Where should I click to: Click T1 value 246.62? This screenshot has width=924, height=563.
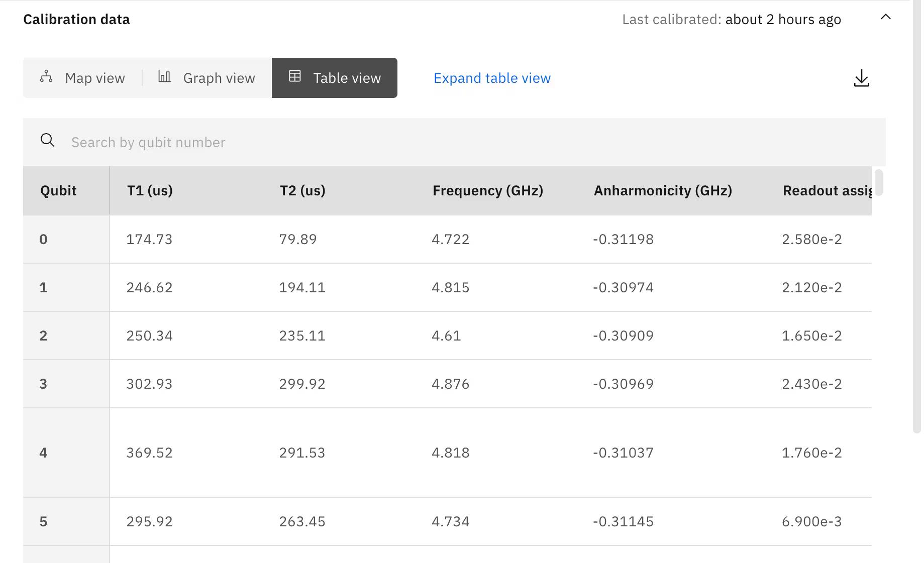click(x=149, y=288)
